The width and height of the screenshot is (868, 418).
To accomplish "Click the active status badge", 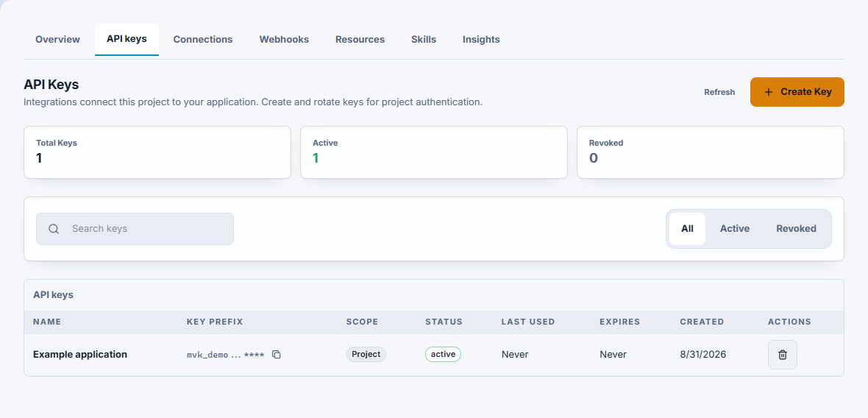I will pos(443,354).
